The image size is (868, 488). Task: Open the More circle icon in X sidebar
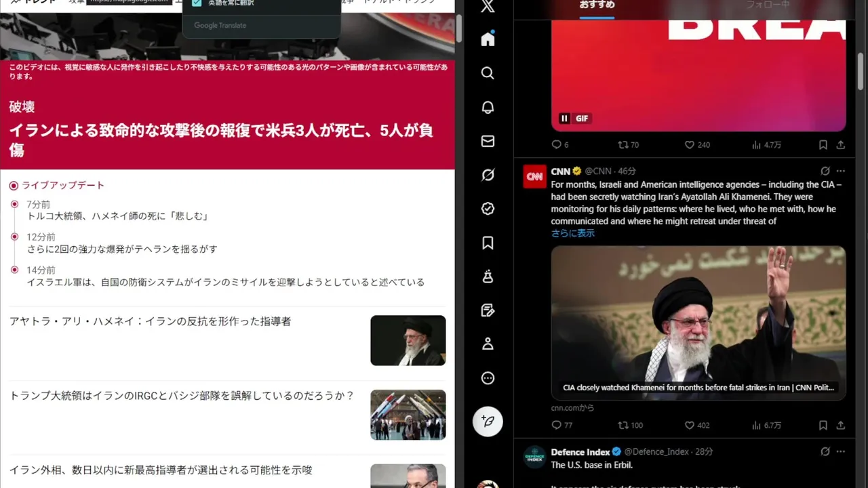488,378
